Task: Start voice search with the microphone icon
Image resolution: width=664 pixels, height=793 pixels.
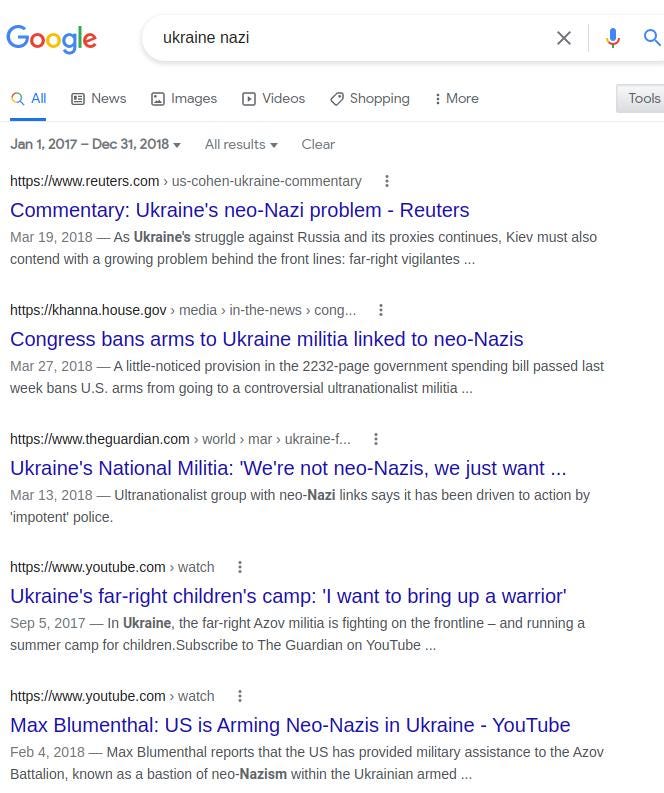Action: coord(612,38)
